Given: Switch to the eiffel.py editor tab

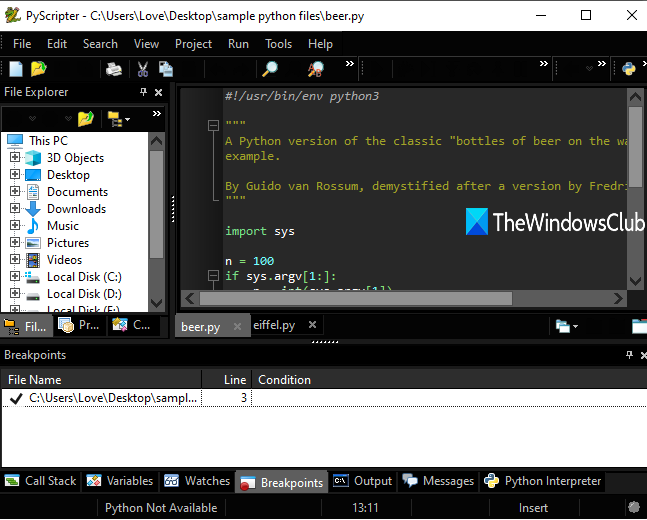Looking at the screenshot, I should (274, 325).
